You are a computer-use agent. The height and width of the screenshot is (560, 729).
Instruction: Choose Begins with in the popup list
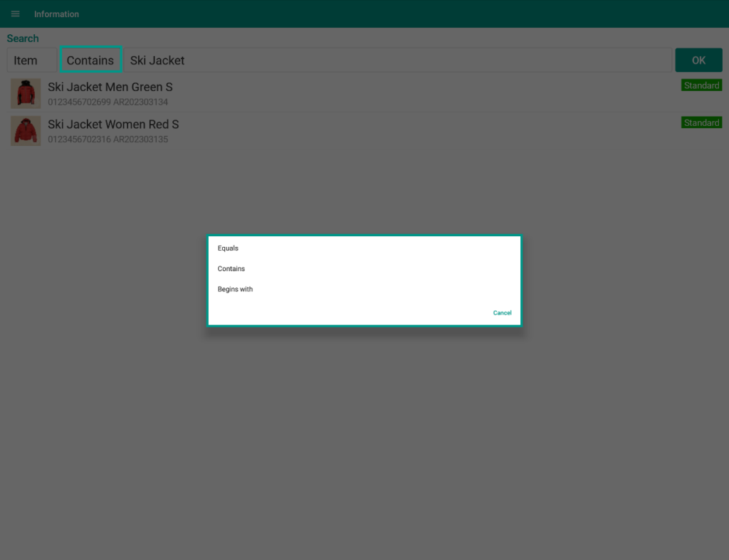[x=235, y=290]
